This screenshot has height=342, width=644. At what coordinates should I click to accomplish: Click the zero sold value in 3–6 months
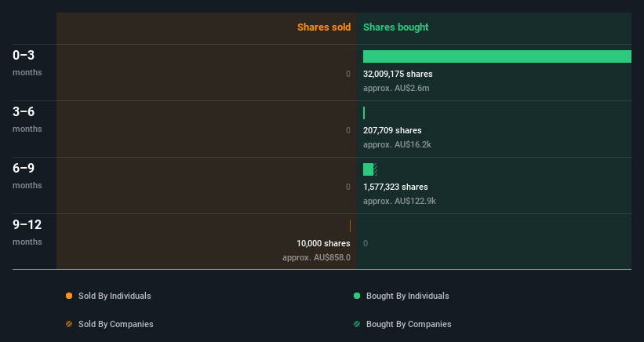tap(348, 130)
